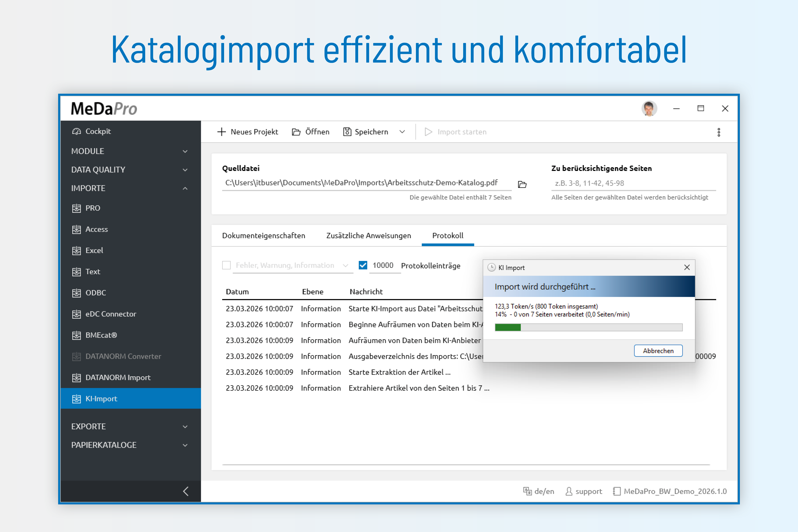Open the Cockpit dashboard icon
The image size is (798, 532).
point(76,131)
